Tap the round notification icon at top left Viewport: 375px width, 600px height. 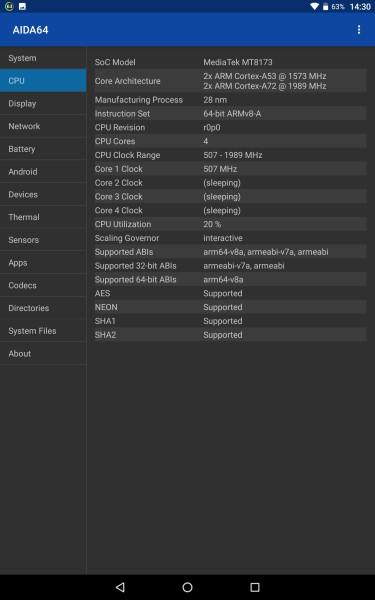click(9, 7)
